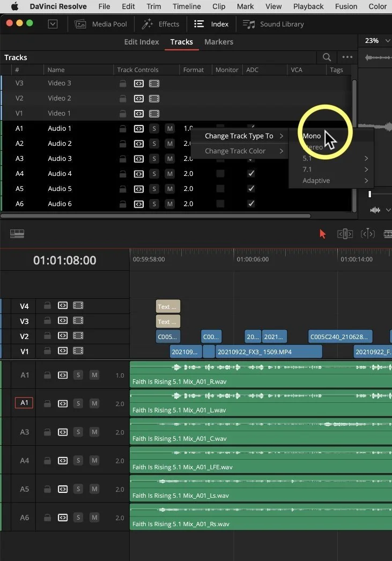This screenshot has width=392, height=561.
Task: Click the red-outlined A1 destination control
Action: click(x=24, y=403)
